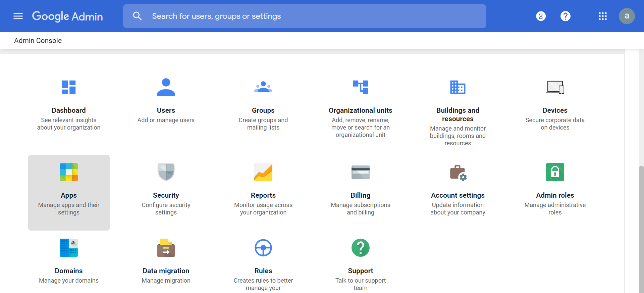Click the Data migration icon
The image size is (644, 293).
tap(166, 248)
